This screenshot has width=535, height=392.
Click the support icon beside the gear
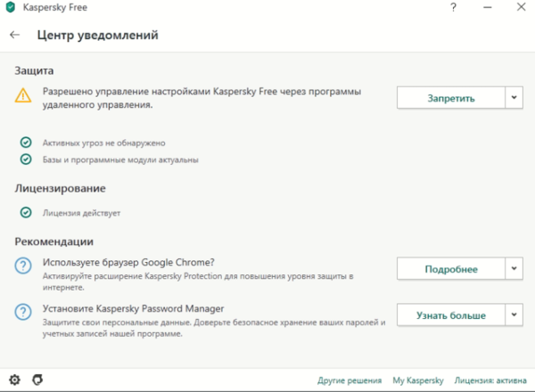click(39, 380)
